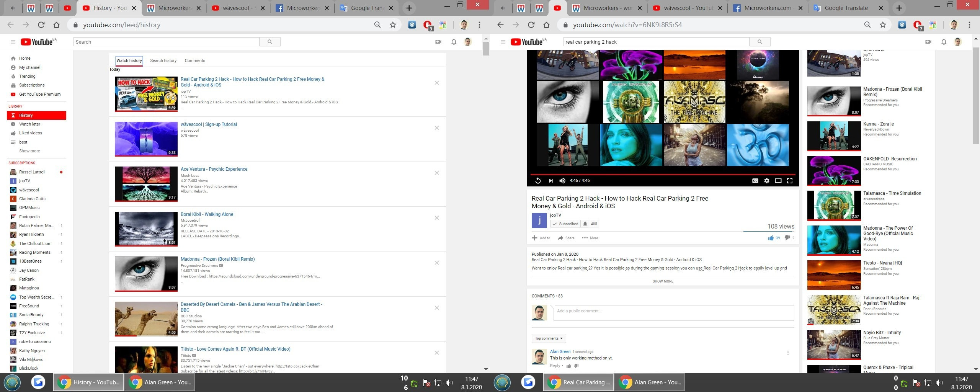Click the History page vertical scrollbar
Viewport: 980px width, 392px height.
[486, 49]
